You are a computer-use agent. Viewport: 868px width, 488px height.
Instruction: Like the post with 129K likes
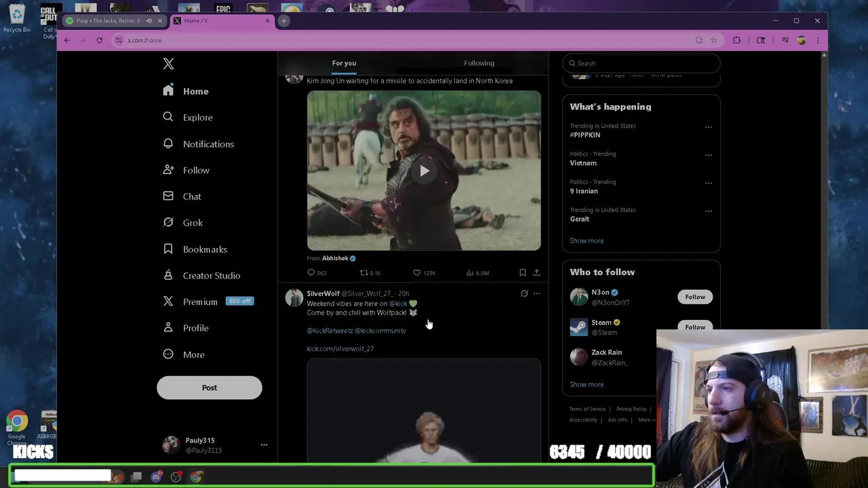tap(425, 273)
